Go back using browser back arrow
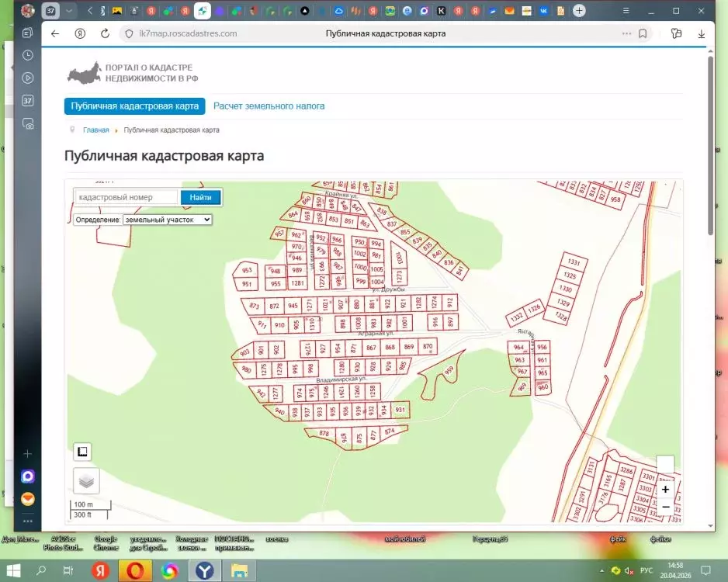The height and width of the screenshot is (582, 728). (x=55, y=33)
